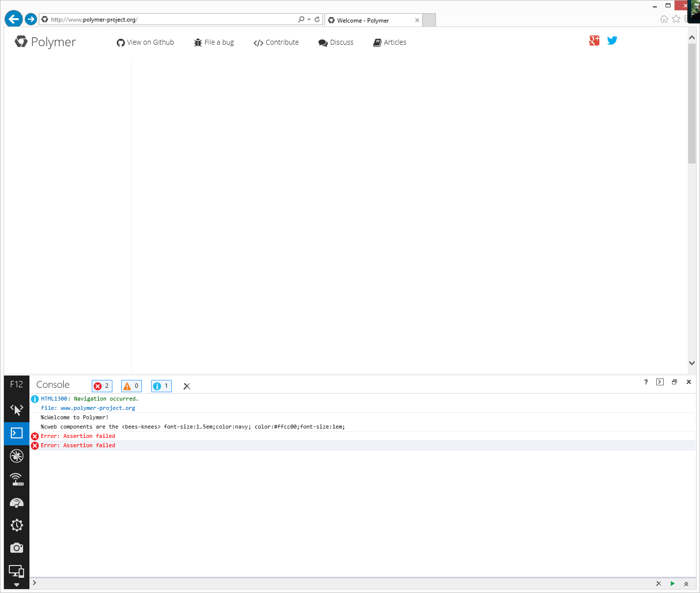This screenshot has height=593, width=700.
Task: Click the address bar URL field
Action: [167, 20]
